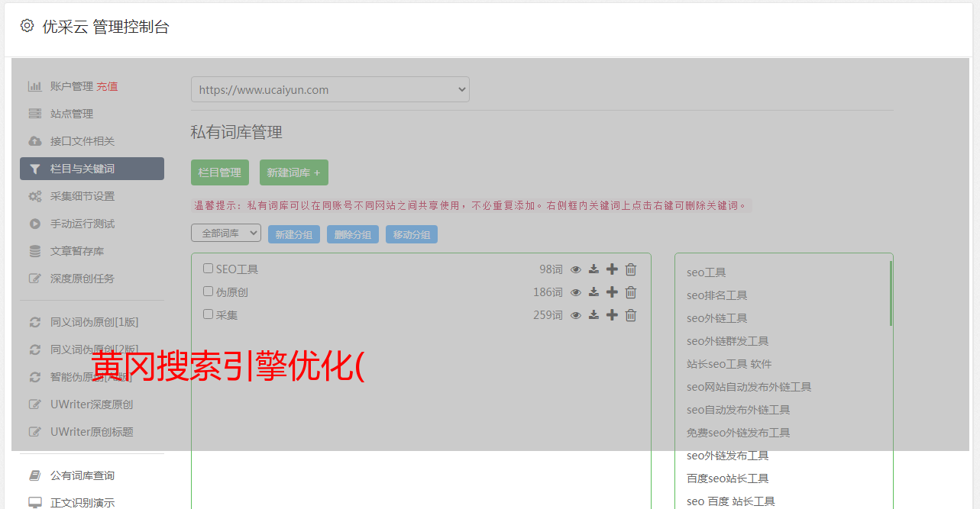Viewport: 980px width, 509px height.
Task: Click the monitor icon for 正文识别演示
Action: point(34,503)
